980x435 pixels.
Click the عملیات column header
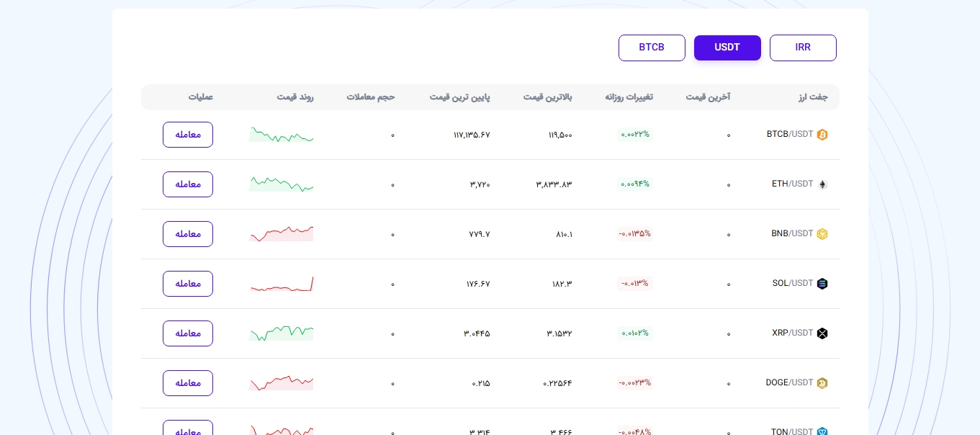201,97
